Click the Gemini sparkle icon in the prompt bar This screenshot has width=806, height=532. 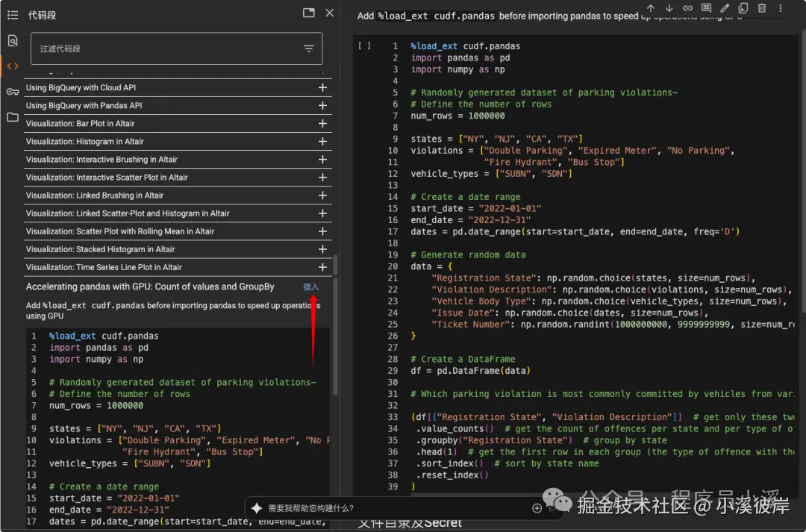pos(257,508)
